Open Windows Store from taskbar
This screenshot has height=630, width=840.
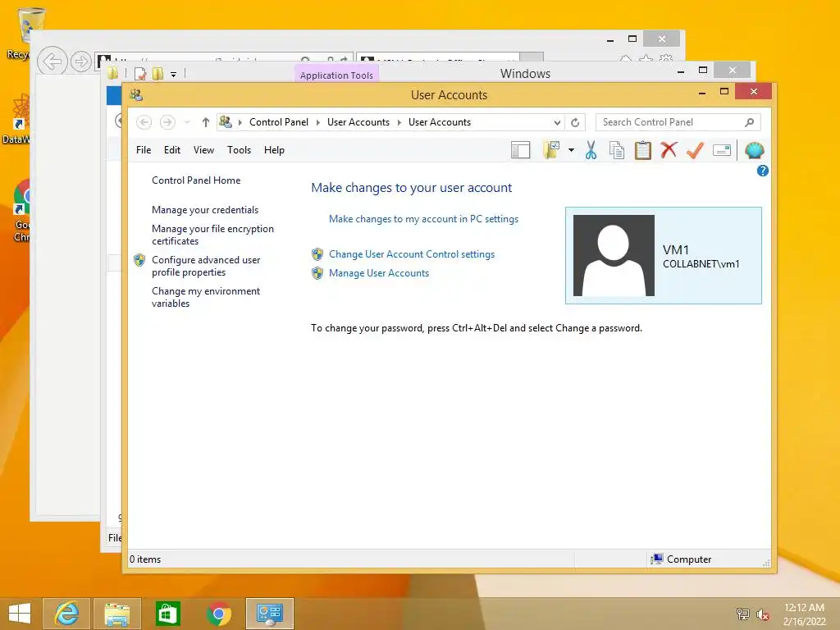tap(167, 614)
